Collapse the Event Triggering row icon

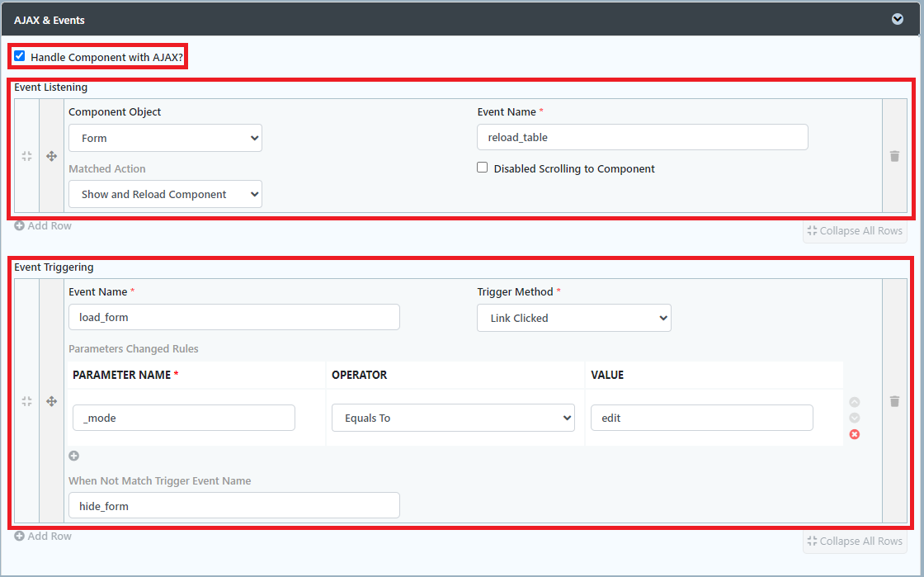pyautogui.click(x=26, y=401)
